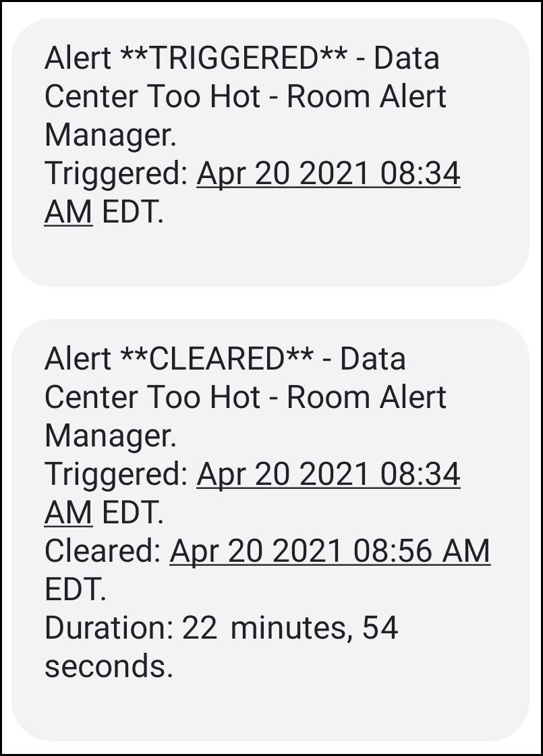Open the Apr 20 2021 08:56 AM link
The width and height of the screenshot is (543, 756).
[329, 552]
